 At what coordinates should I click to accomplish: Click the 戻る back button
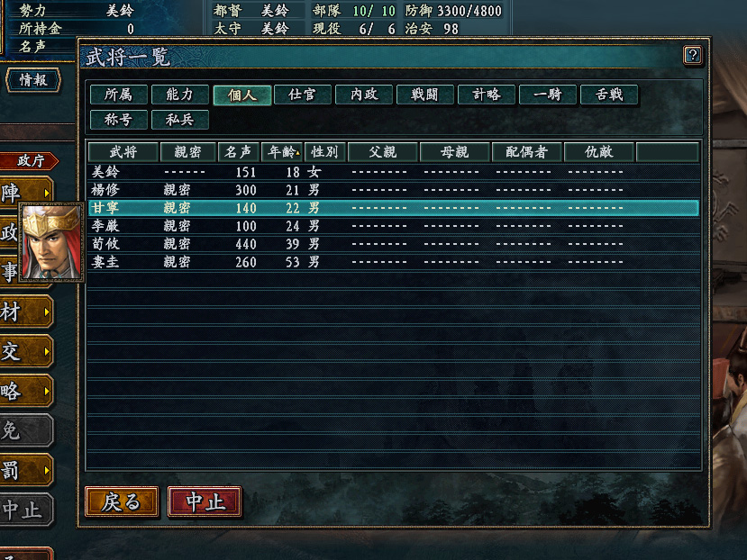pyautogui.click(x=122, y=501)
